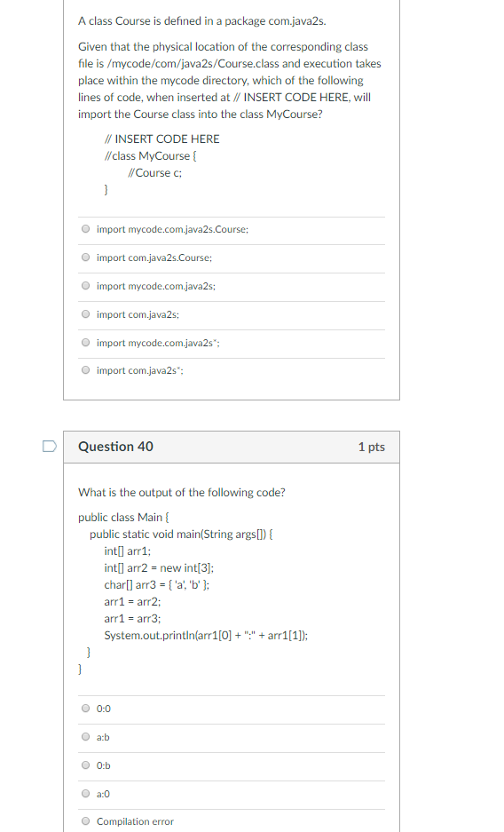Click the 'public class Main {' line
This screenshot has width=504, height=832.
point(123,518)
